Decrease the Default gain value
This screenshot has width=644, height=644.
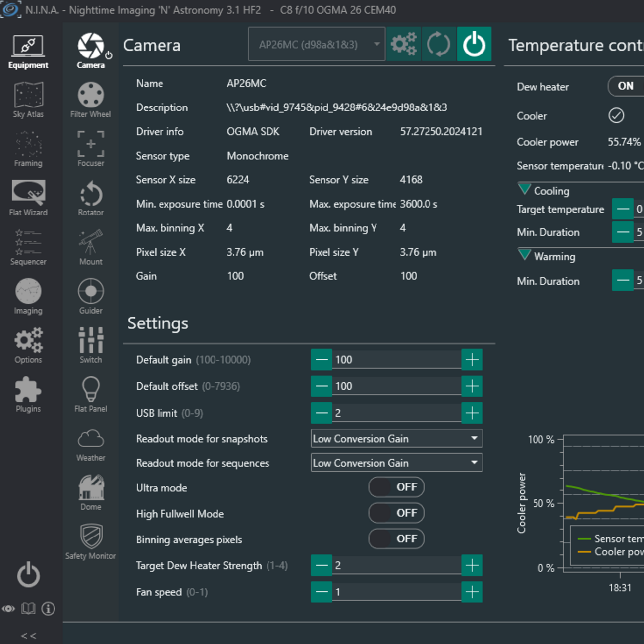click(322, 360)
